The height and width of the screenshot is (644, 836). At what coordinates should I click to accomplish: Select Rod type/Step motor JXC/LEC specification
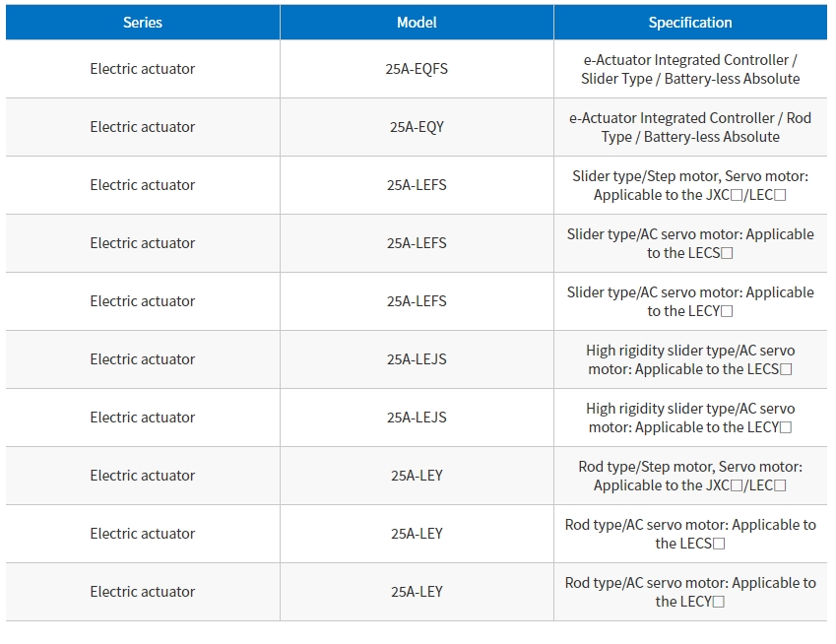coord(690,476)
